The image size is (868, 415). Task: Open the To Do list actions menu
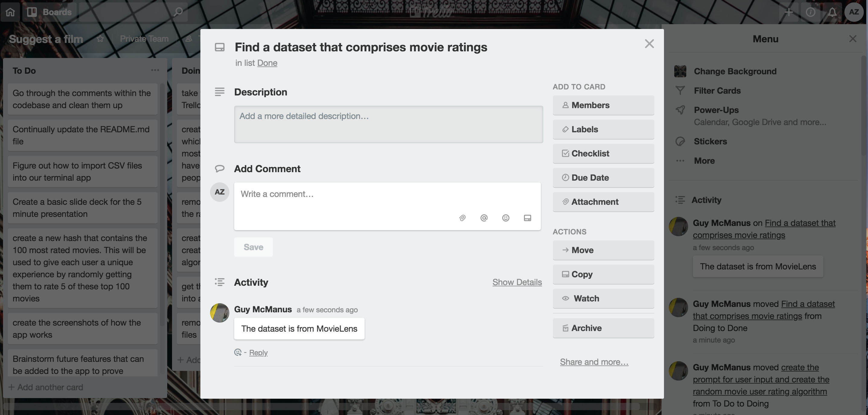point(155,70)
